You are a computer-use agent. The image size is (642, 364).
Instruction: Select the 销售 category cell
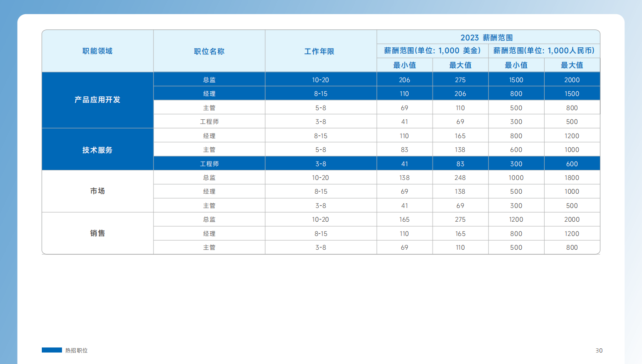point(97,233)
